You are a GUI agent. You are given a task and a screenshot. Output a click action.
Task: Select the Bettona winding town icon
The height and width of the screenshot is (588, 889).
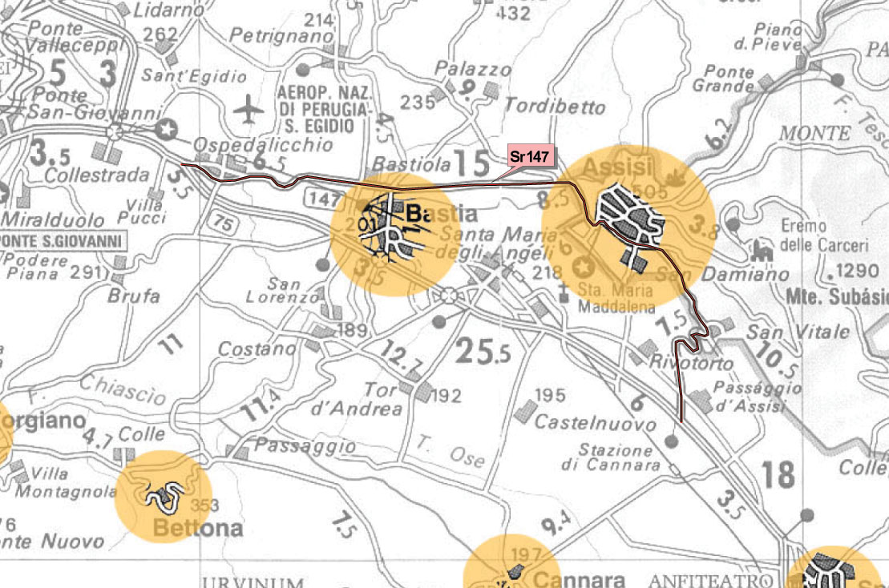click(x=164, y=495)
